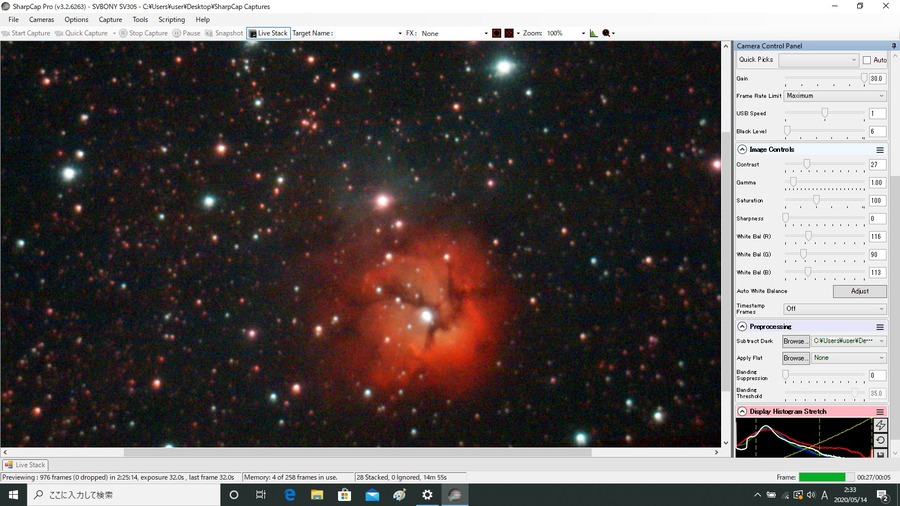The height and width of the screenshot is (506, 900).
Task: Click the Gain value field
Action: point(878,79)
